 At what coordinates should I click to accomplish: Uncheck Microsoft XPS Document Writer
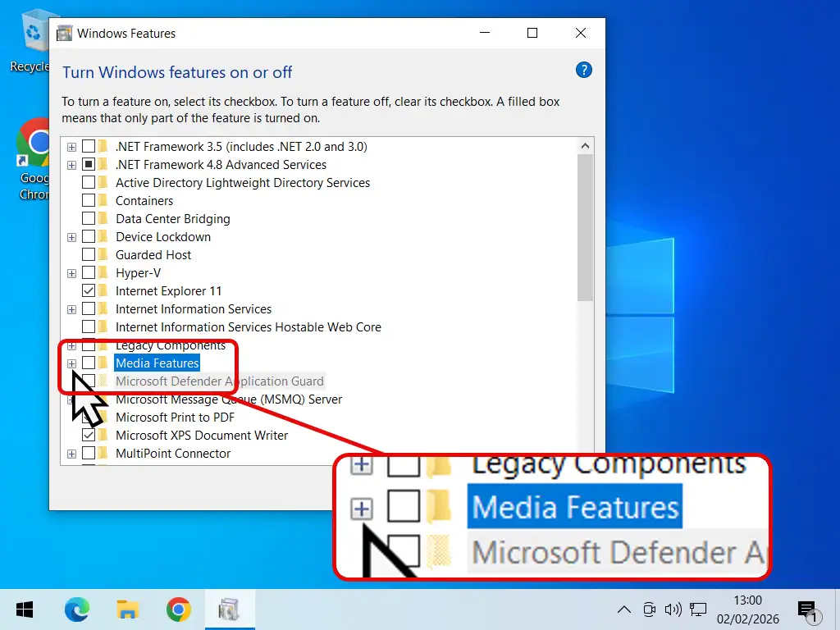[x=89, y=435]
